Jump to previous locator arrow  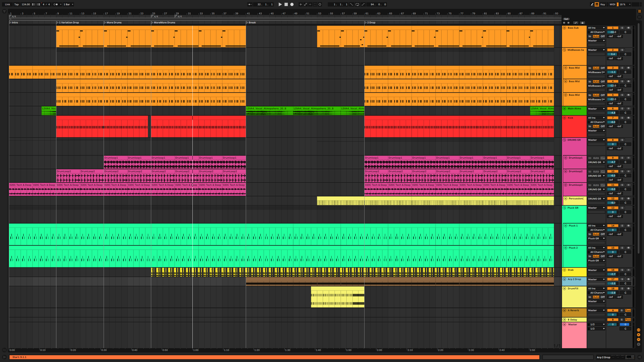(564, 23)
